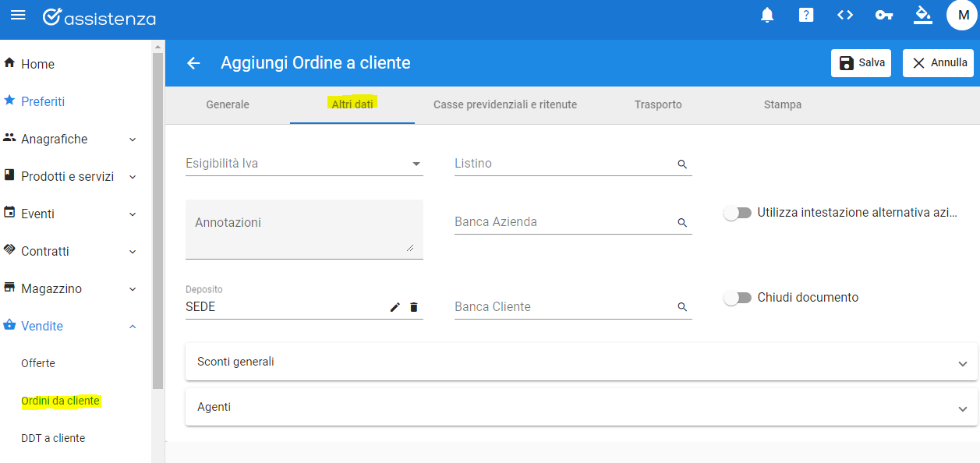Click the assistenza logo
This screenshot has width=980, height=463.
click(x=99, y=17)
